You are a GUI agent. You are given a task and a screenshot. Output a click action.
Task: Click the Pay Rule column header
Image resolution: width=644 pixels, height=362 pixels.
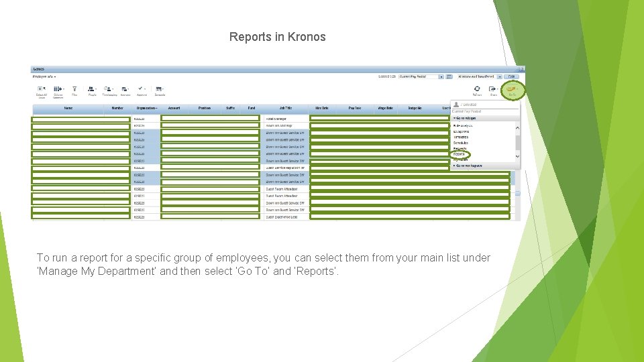tap(355, 109)
